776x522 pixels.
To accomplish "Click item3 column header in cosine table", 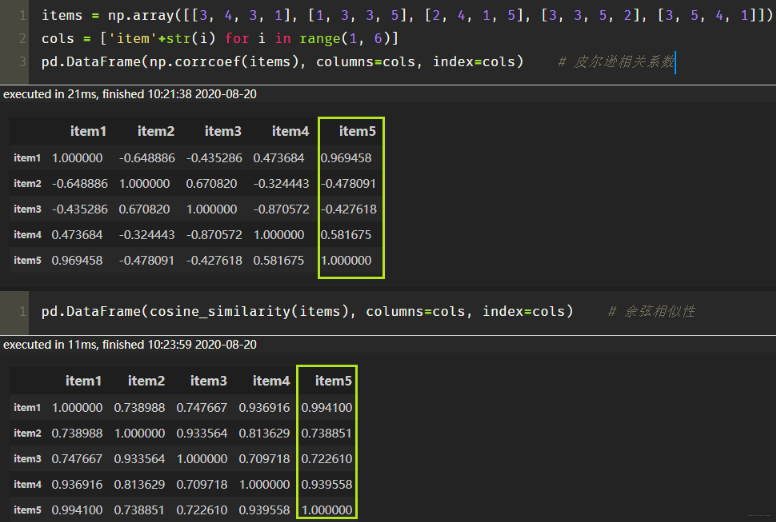I will pos(208,380).
